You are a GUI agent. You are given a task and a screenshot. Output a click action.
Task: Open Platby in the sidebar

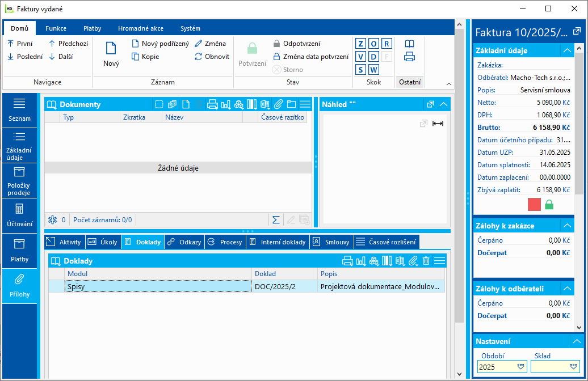(19, 251)
